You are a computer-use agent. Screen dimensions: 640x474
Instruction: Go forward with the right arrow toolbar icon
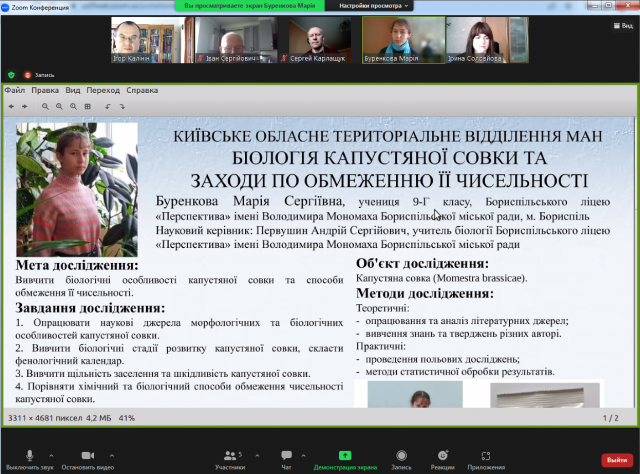click(x=25, y=107)
